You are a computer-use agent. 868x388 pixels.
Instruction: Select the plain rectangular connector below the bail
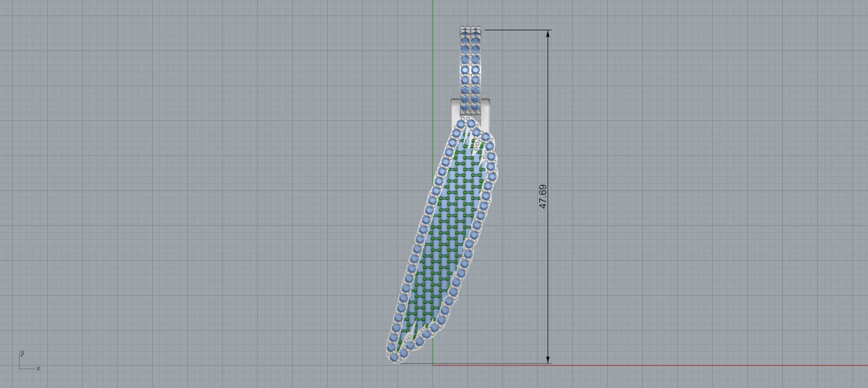tap(470, 114)
